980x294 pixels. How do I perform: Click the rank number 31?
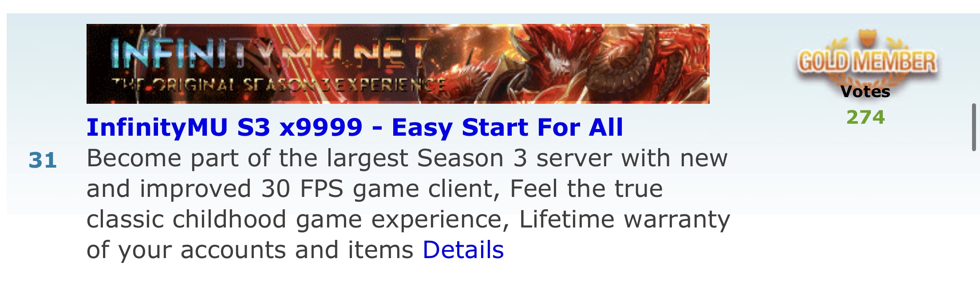[43, 160]
